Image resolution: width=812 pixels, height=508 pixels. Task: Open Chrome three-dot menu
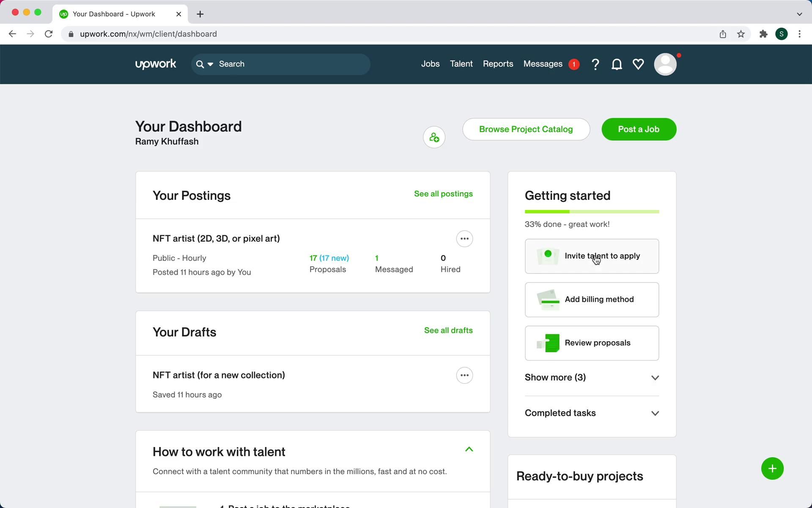click(799, 34)
